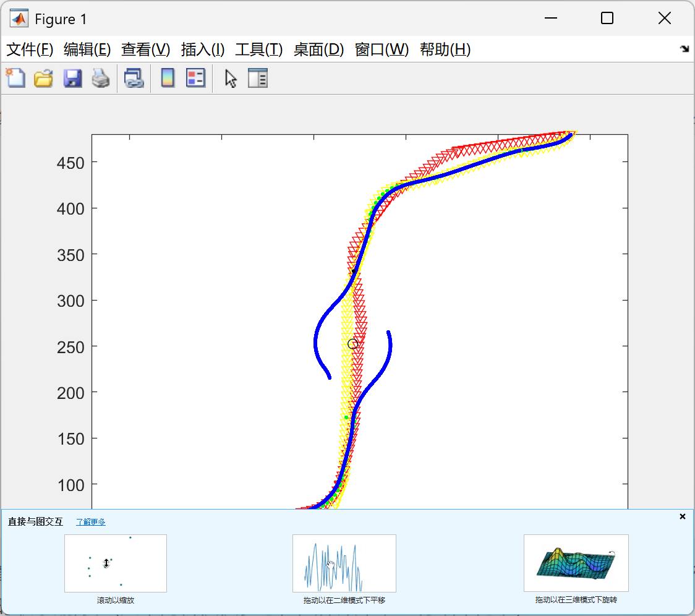Click the drag-to-pan 2D thumbnail
The image size is (695, 616).
[x=344, y=563]
